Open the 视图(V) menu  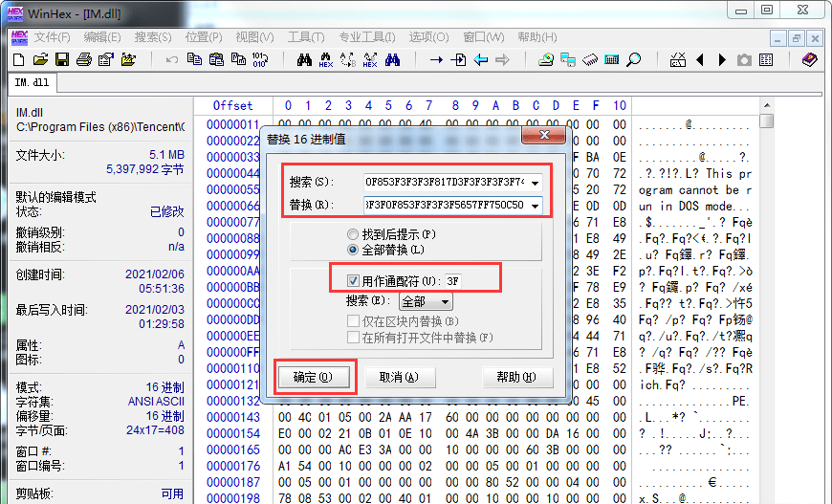pyautogui.click(x=254, y=37)
